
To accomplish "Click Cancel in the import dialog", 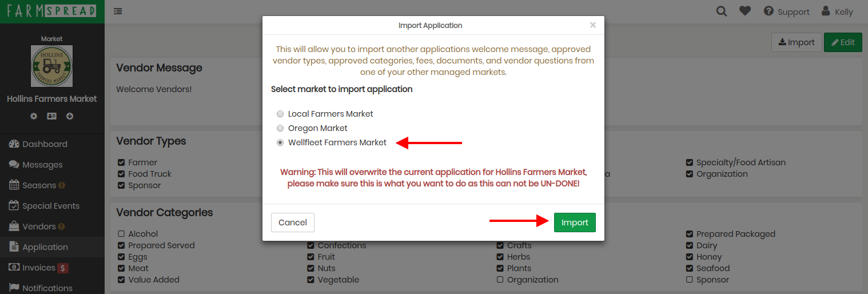I will tap(293, 223).
